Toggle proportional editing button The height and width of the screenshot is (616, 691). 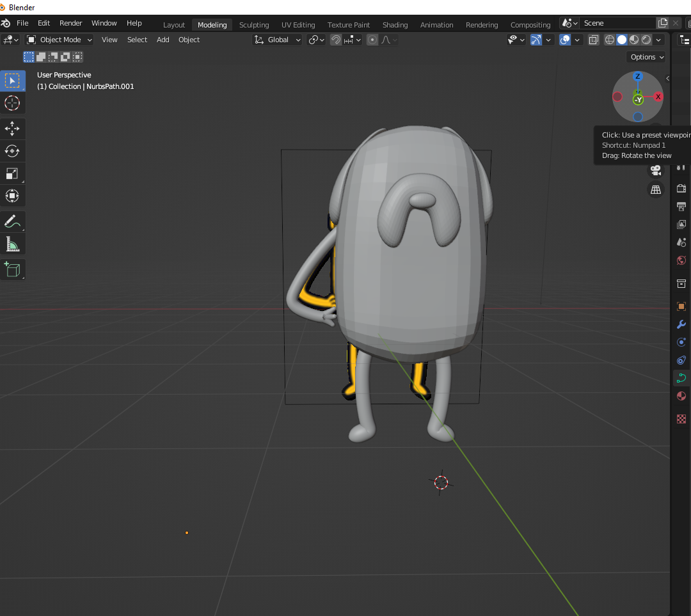372,40
